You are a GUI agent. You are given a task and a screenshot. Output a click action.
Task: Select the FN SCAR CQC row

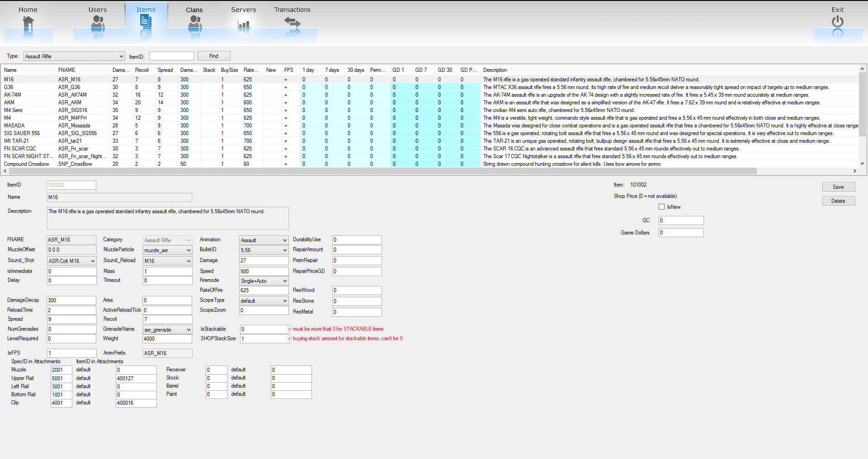429,149
